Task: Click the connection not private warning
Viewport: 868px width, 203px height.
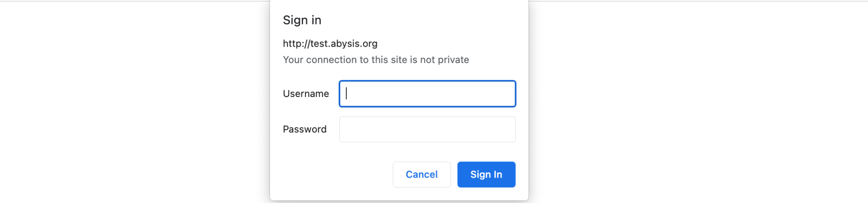Action: [376, 60]
